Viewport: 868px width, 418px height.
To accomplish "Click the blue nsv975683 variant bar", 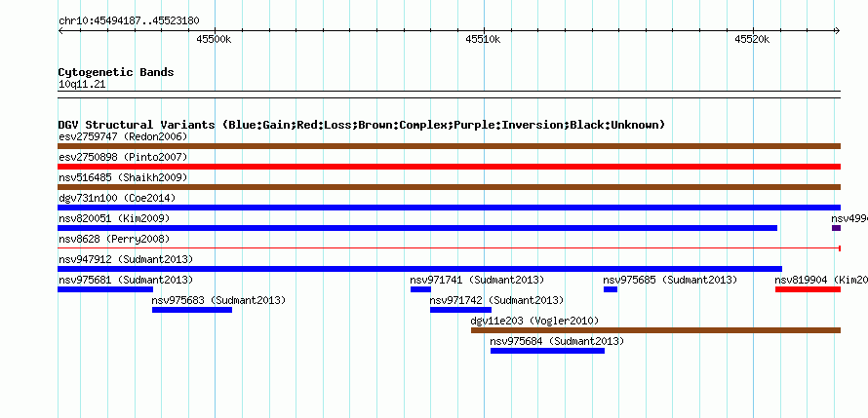I will [192, 310].
